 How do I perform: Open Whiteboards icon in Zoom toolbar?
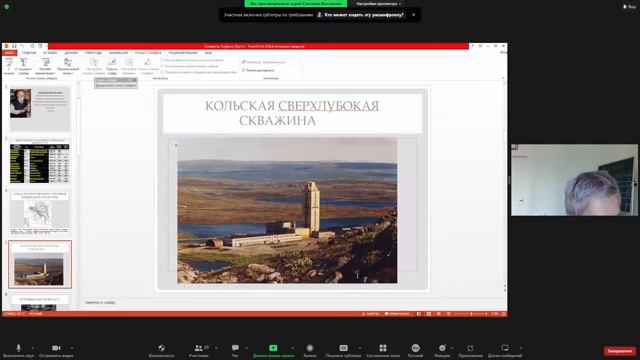point(505,348)
